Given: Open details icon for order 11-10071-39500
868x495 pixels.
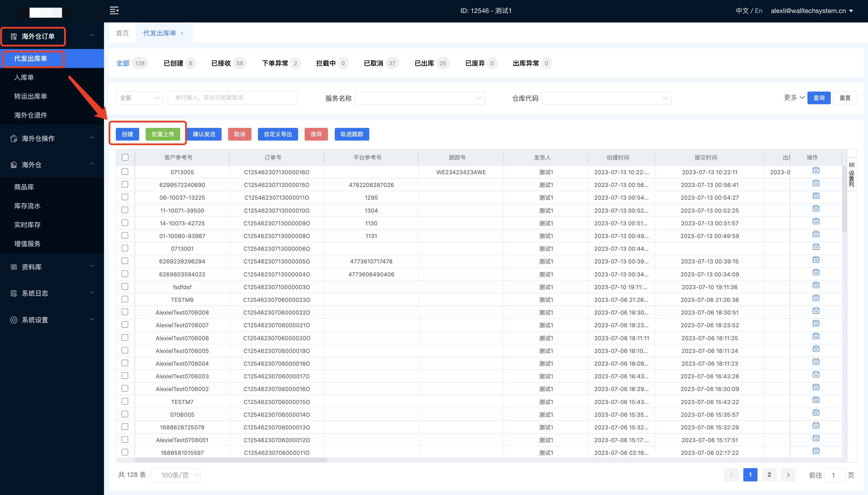Looking at the screenshot, I should click(816, 209).
